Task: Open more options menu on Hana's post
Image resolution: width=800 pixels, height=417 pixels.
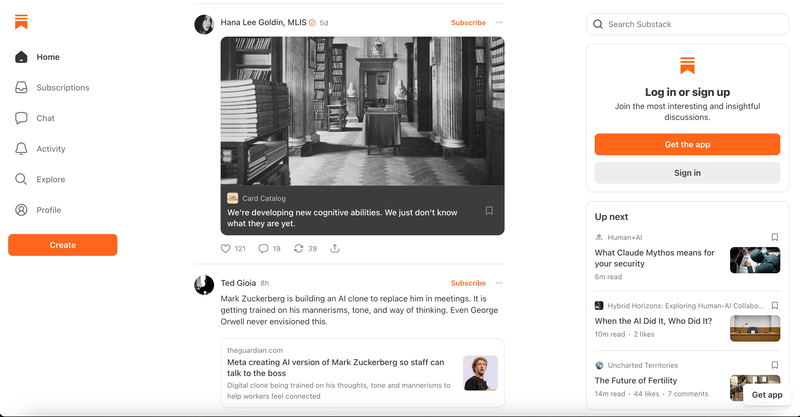Action: pos(499,23)
